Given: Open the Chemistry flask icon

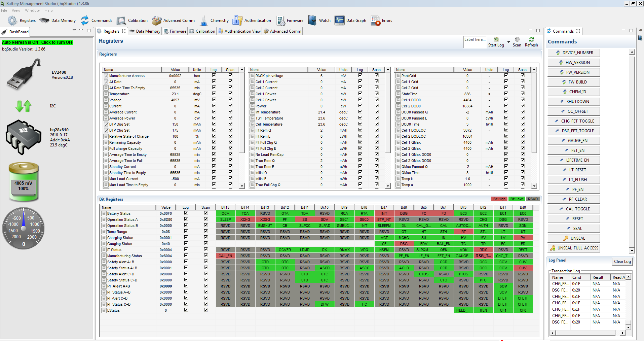Looking at the screenshot, I should point(204,21).
